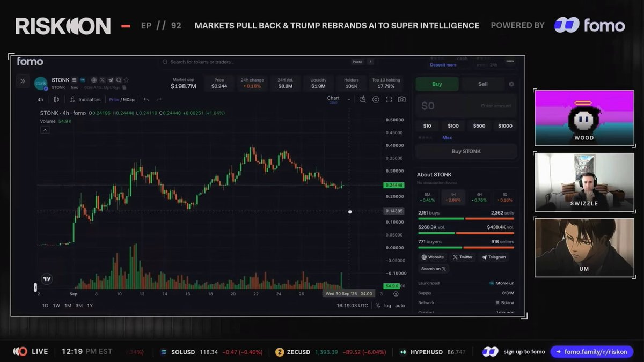Open trade settings gear icon
The width and height of the screenshot is (644, 362).
click(x=511, y=84)
